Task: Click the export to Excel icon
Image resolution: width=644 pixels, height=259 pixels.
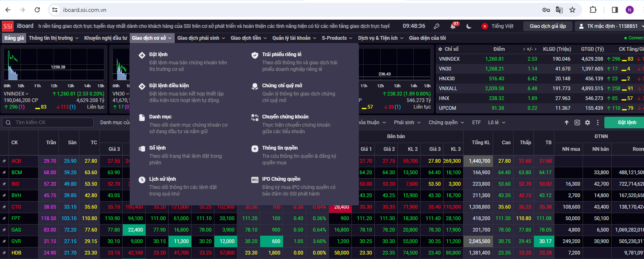Action: click(x=577, y=123)
